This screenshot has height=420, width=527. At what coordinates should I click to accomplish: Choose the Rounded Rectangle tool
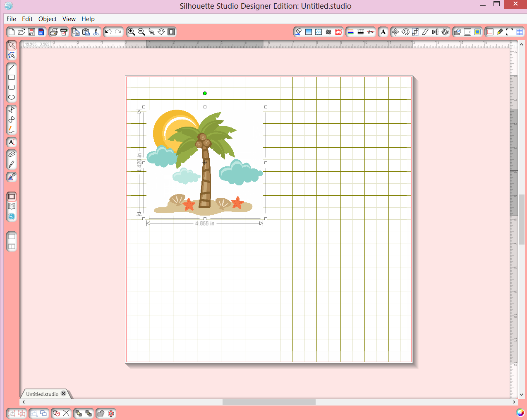[x=11, y=88]
